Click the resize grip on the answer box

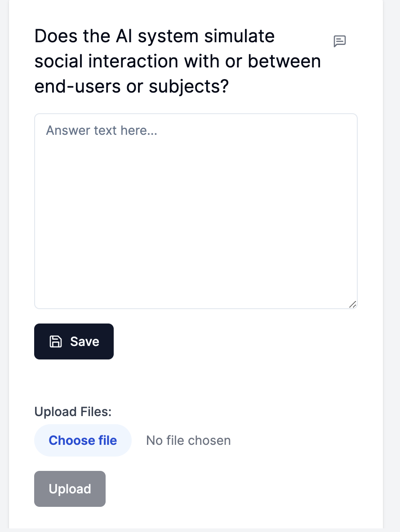353,305
